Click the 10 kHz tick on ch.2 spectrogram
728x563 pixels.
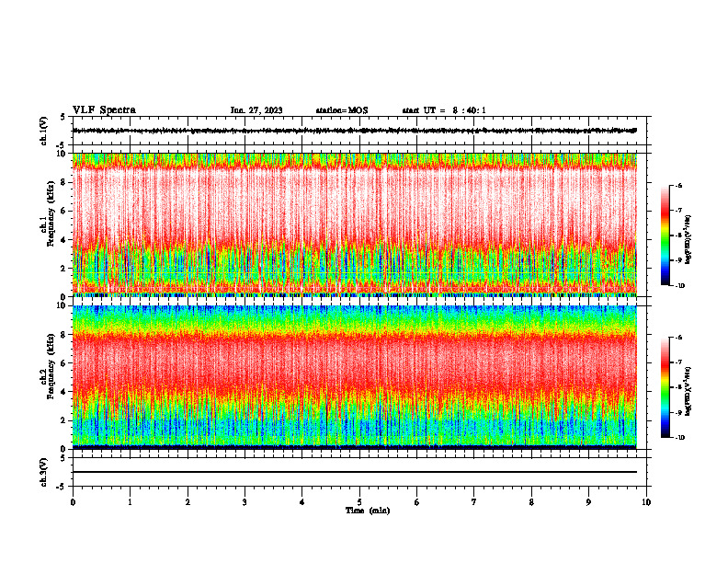click(x=63, y=306)
